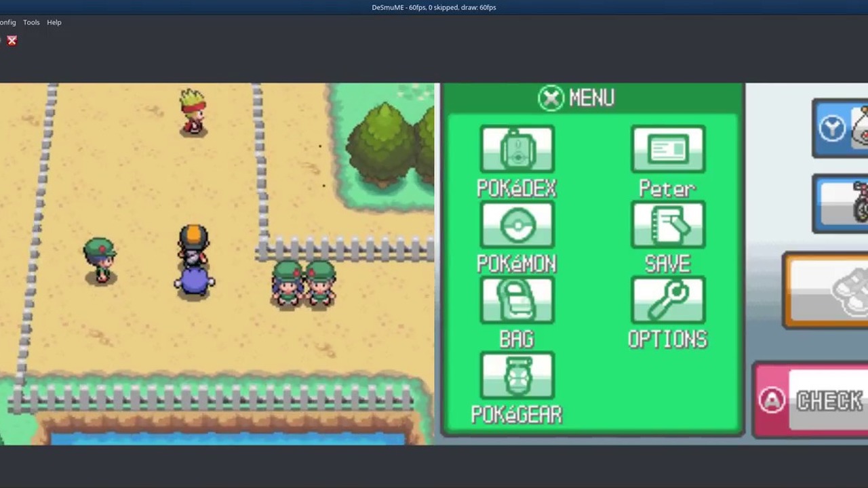Close the menu with X MENU
868x488 pixels.
point(576,98)
